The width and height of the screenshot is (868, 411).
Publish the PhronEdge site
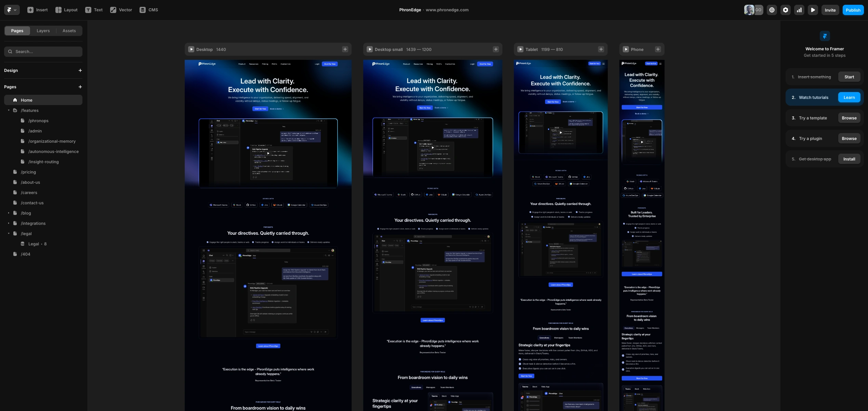pyautogui.click(x=853, y=10)
